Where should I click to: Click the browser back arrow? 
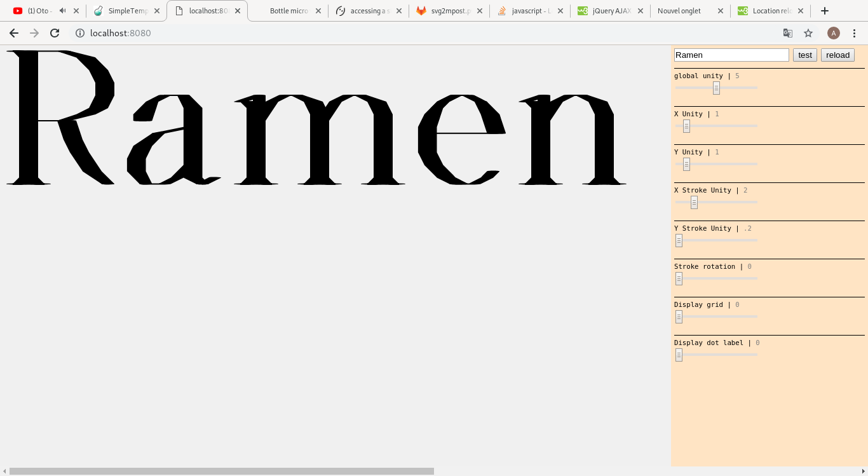tap(14, 33)
